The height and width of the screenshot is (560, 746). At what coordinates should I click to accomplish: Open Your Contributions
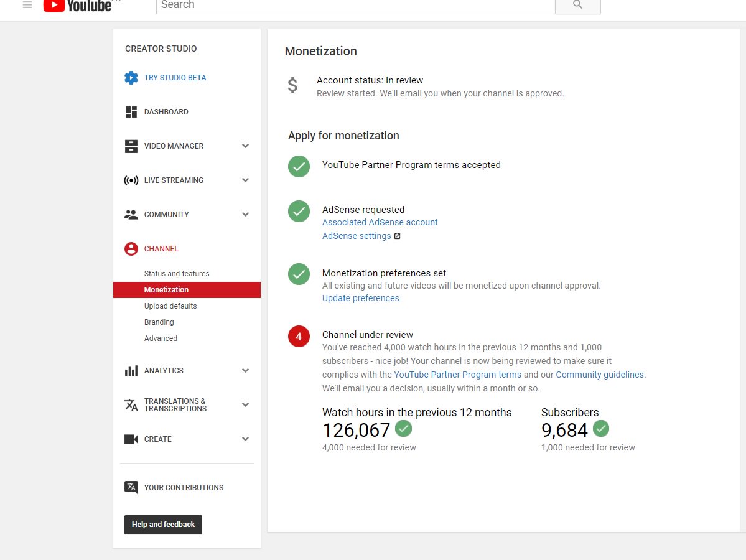pyautogui.click(x=184, y=488)
